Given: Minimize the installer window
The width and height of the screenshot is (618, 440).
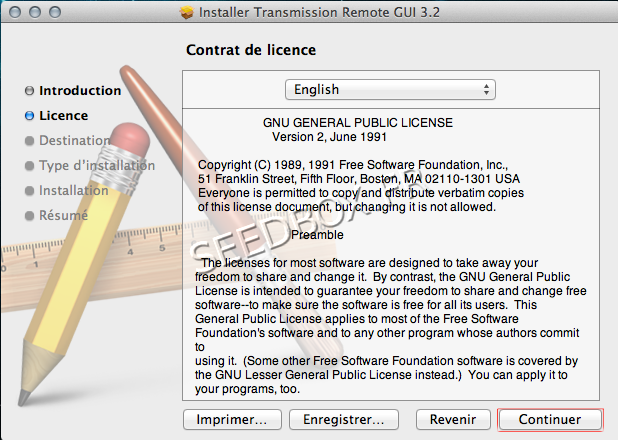Looking at the screenshot, I should (x=34, y=13).
